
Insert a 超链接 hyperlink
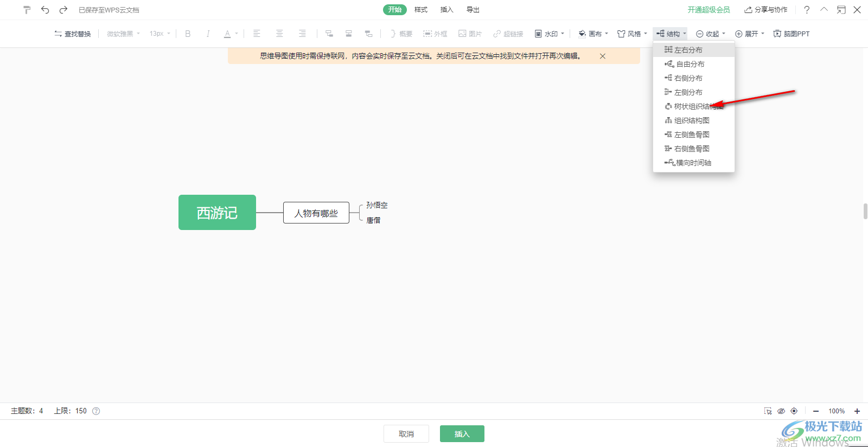[x=508, y=34]
